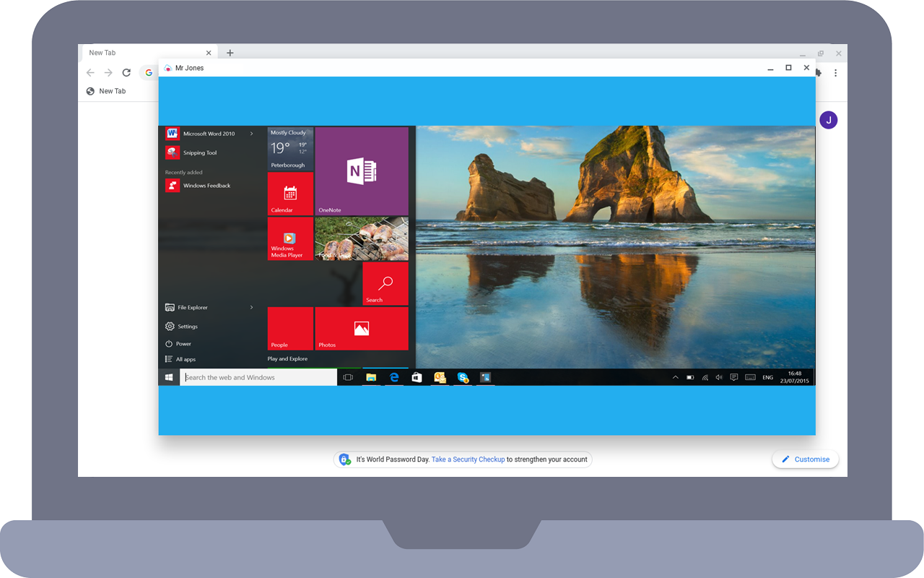This screenshot has height=578, width=924.
Task: Open the Windows Store from the taskbar
Action: click(417, 376)
